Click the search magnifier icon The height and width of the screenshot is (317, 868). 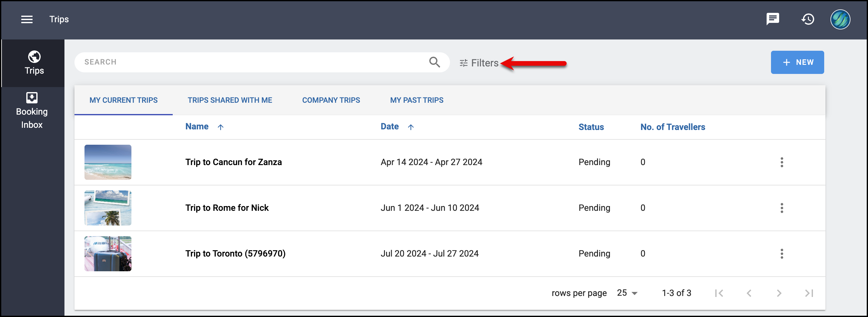pyautogui.click(x=434, y=62)
